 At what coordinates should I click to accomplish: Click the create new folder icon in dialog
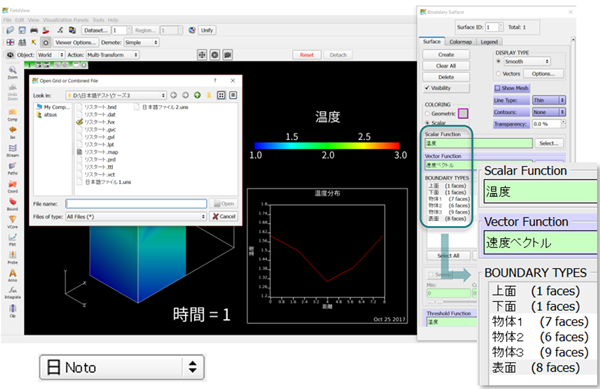pos(209,95)
